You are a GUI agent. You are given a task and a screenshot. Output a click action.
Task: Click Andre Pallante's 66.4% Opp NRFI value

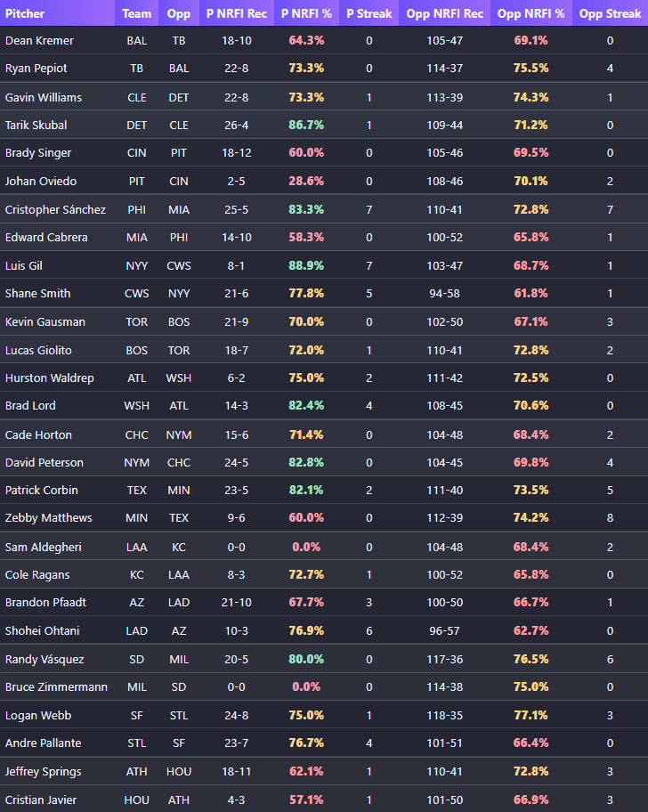point(531,743)
